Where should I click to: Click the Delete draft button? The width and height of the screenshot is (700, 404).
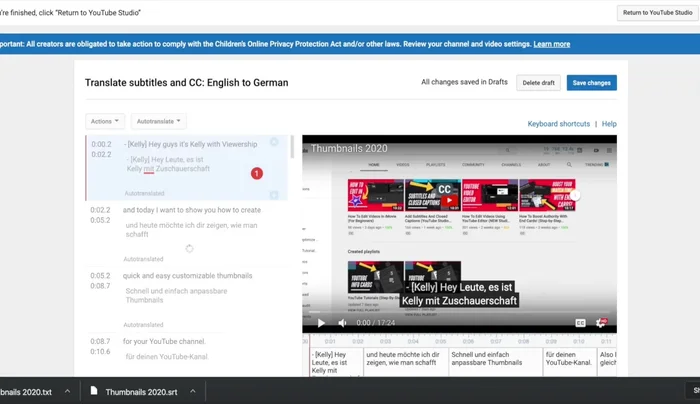point(538,83)
